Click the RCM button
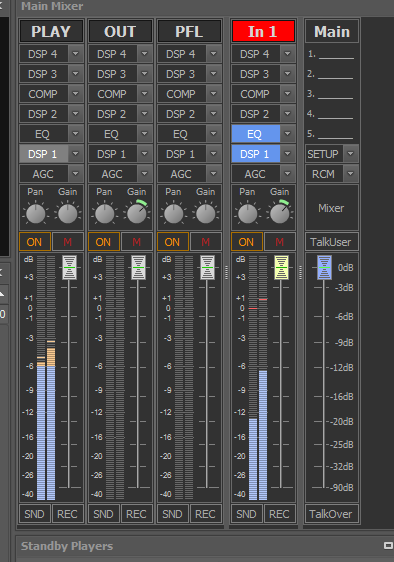This screenshot has width=394, height=562. [x=324, y=174]
